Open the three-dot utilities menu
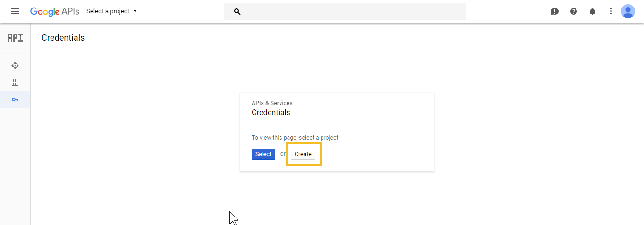Viewport: 644px width, 225px height. click(611, 11)
